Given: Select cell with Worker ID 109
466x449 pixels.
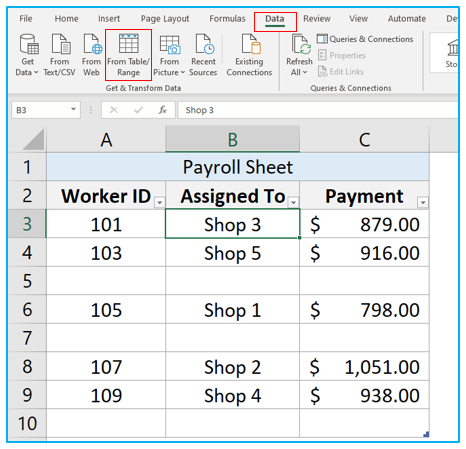Looking at the screenshot, I should coord(106,395).
